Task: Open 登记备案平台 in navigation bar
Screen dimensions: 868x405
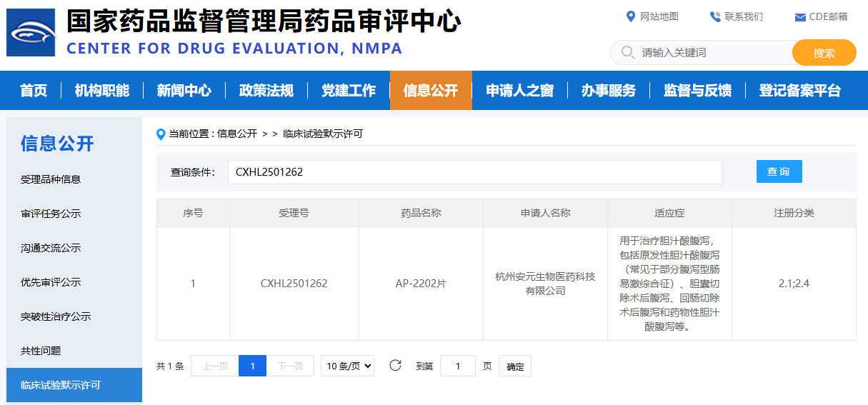Action: 799,91
